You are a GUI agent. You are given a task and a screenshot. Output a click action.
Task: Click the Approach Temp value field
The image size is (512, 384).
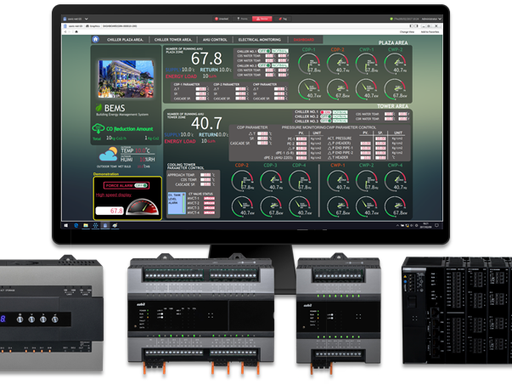pos(205,175)
